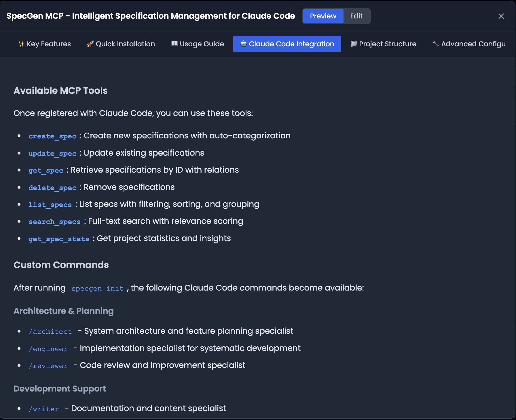Click the /reviewer command
516x420 pixels.
pyautogui.click(x=48, y=366)
